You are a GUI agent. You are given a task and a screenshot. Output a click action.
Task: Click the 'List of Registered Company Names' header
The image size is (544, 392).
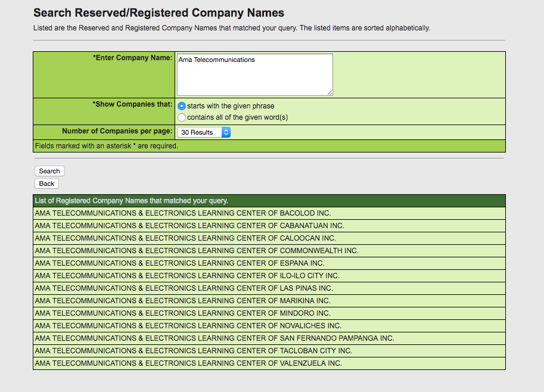[269, 201]
